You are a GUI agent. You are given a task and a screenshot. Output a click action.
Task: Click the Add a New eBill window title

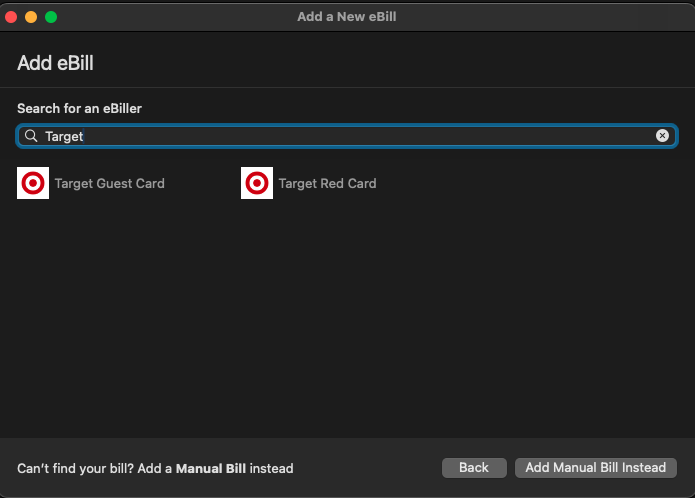(347, 17)
